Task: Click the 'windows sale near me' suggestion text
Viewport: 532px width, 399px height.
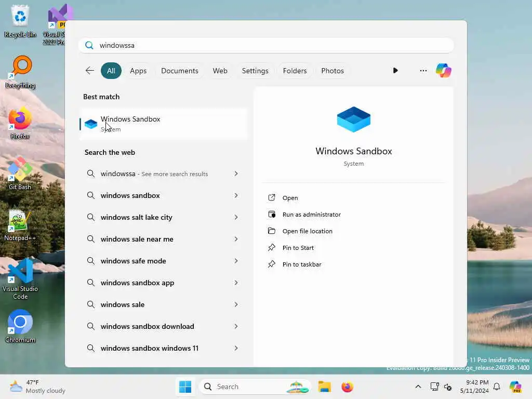Action: tap(137, 239)
